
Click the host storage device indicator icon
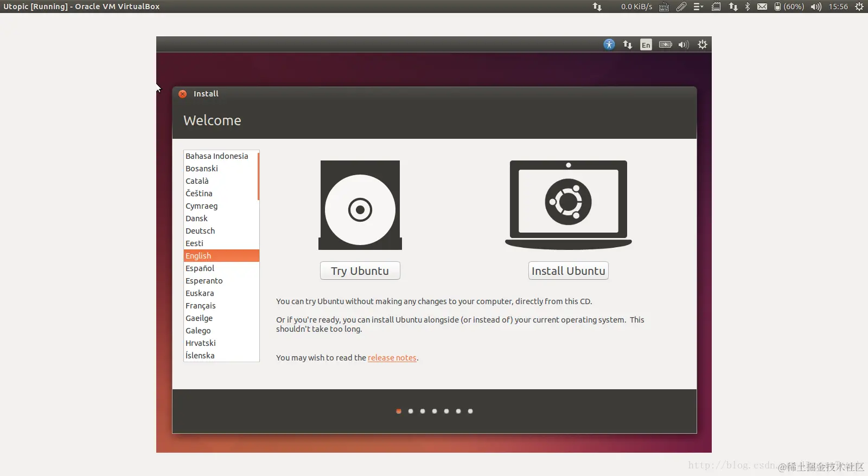716,7
